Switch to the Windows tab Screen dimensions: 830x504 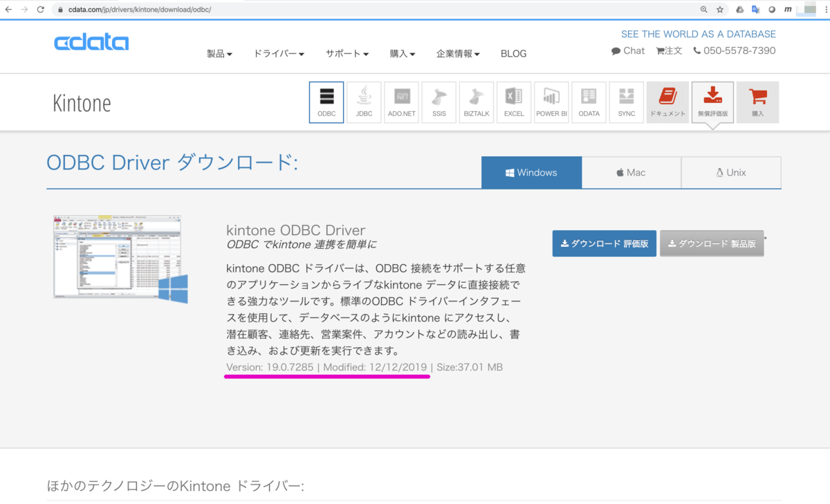point(531,172)
